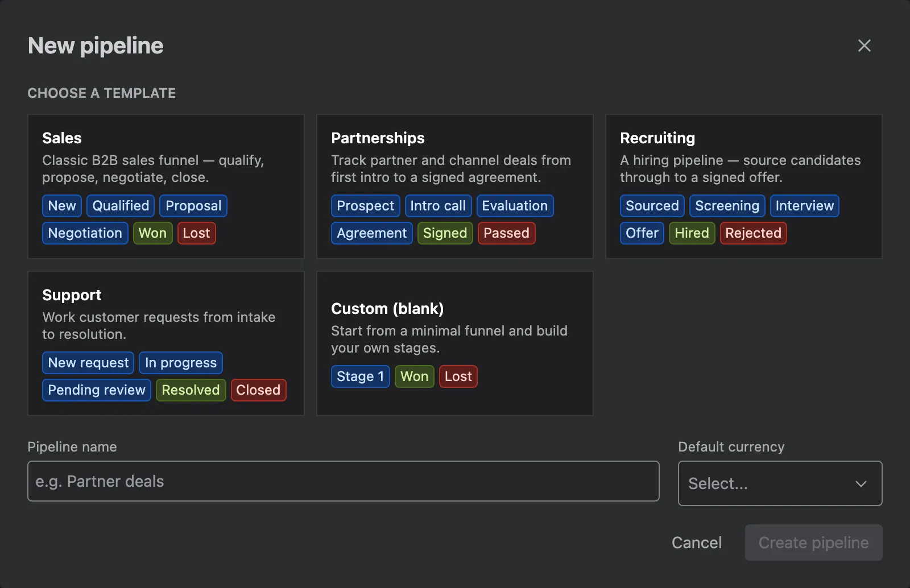The width and height of the screenshot is (910, 588).
Task: Click the CHOOSE A TEMPLATE heading
Action: point(102,93)
